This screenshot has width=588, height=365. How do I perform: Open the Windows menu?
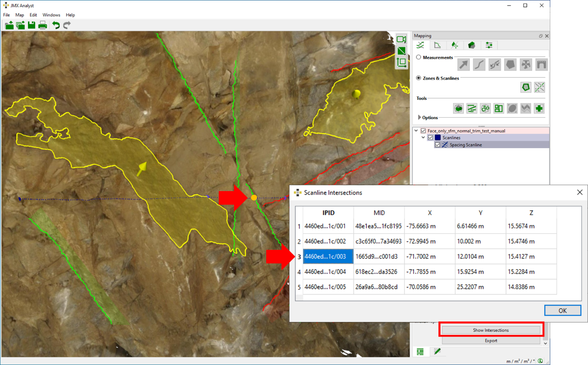pyautogui.click(x=51, y=15)
